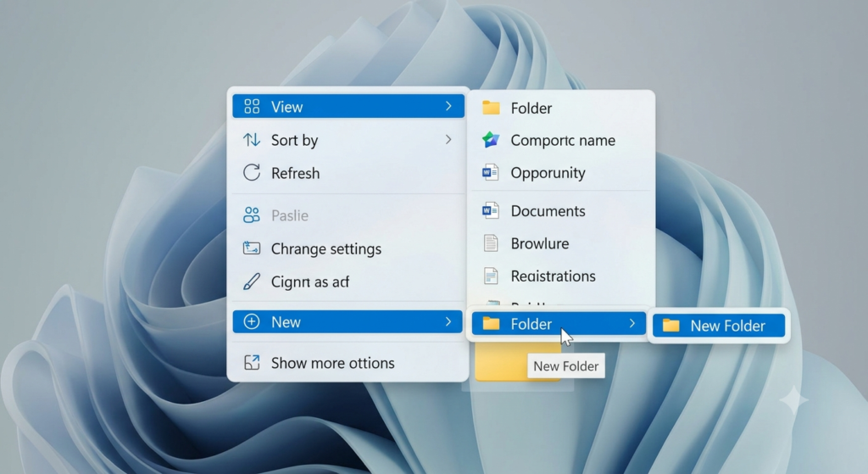Expand the Sort by submenu chevron
868x474 pixels.
click(x=448, y=140)
